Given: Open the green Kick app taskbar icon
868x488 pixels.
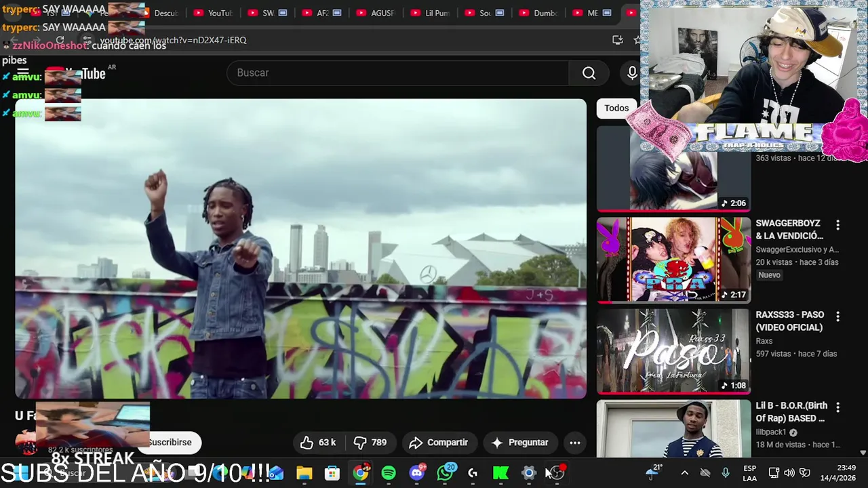Looking at the screenshot, I should [500, 473].
